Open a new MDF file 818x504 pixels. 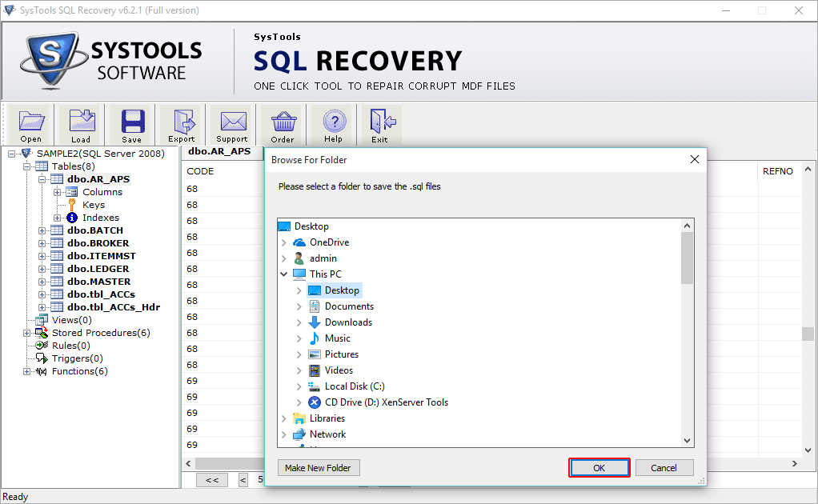(x=30, y=125)
